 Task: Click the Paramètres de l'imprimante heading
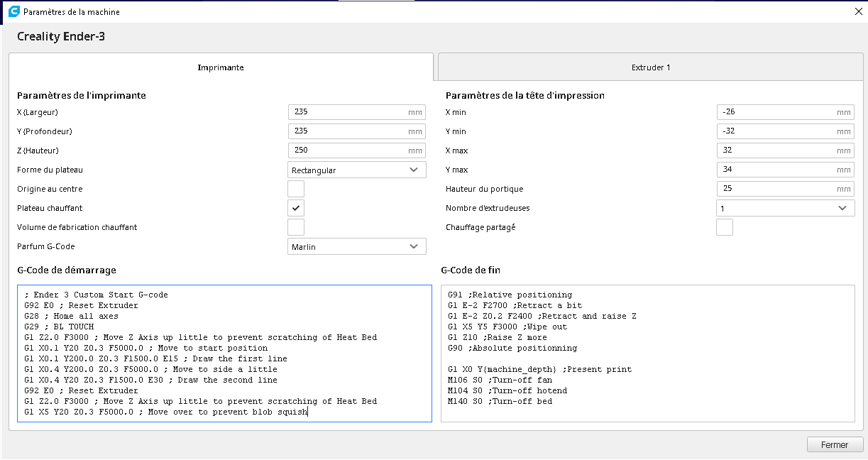pyautogui.click(x=82, y=95)
